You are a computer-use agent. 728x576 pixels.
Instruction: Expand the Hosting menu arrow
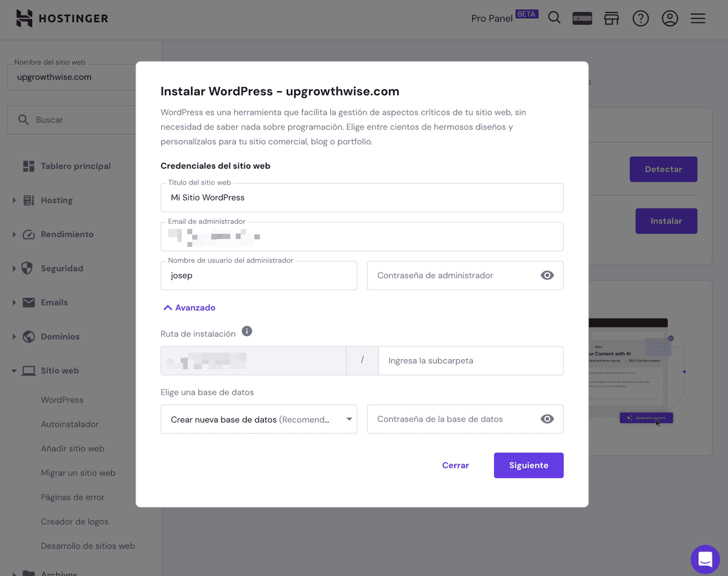point(14,200)
